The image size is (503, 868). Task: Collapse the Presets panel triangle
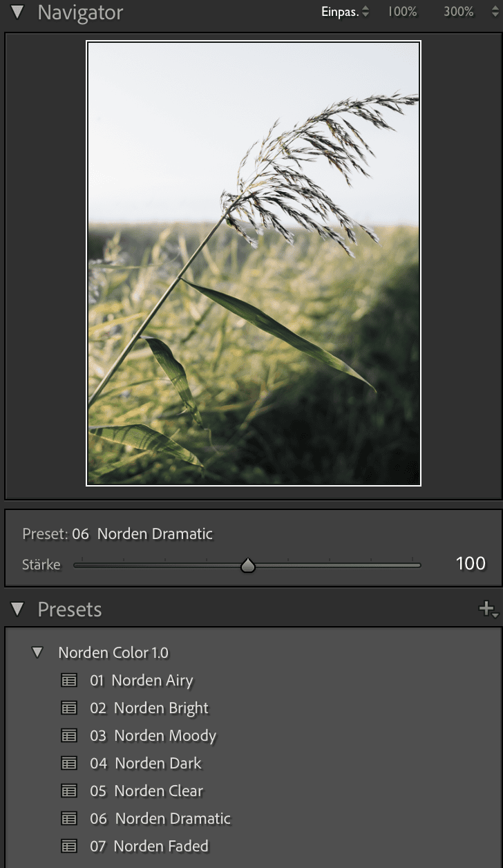(18, 609)
